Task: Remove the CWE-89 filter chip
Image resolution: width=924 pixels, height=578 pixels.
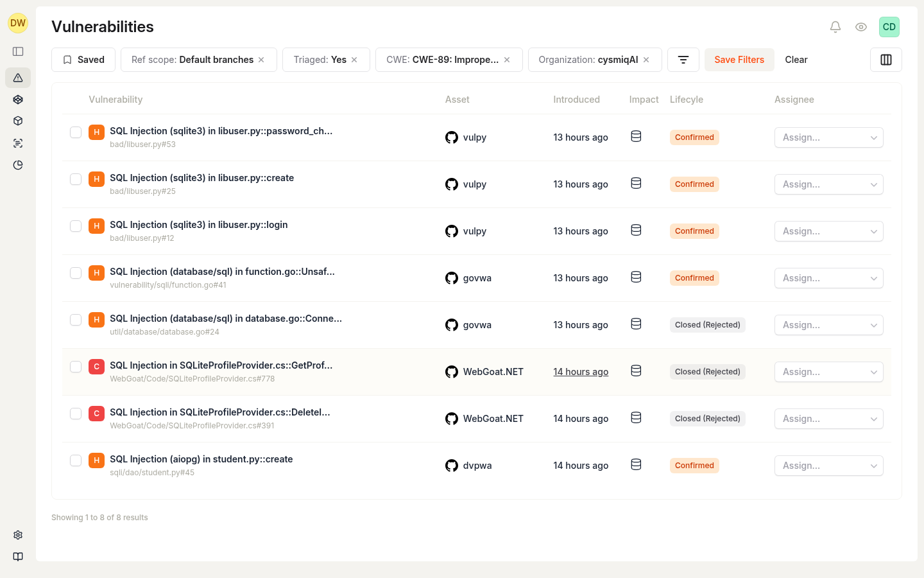Action: pos(506,59)
